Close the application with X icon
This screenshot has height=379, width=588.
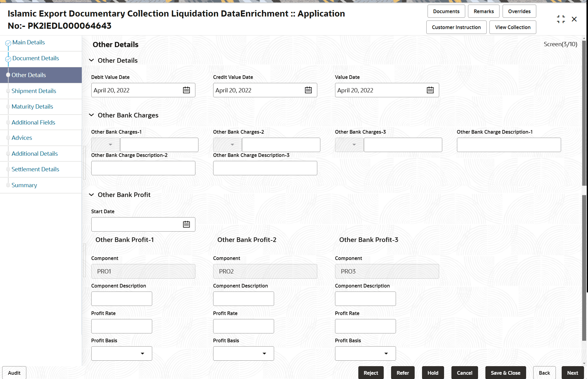coord(574,19)
